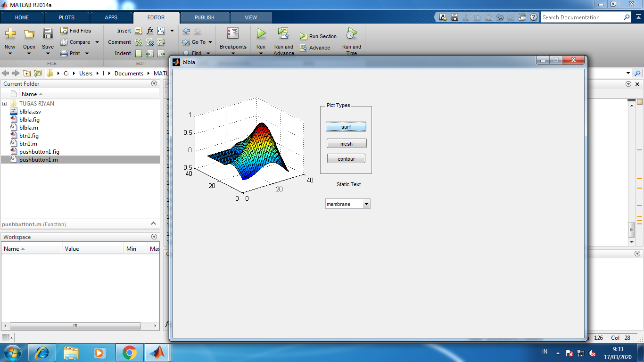The width and height of the screenshot is (644, 362).
Task: Expand the Compare dropdown arrow
Action: [97, 42]
